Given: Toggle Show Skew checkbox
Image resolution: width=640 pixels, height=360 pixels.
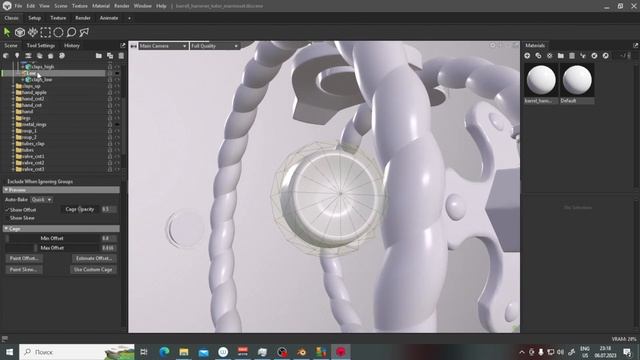Looking at the screenshot, I should click(7, 218).
